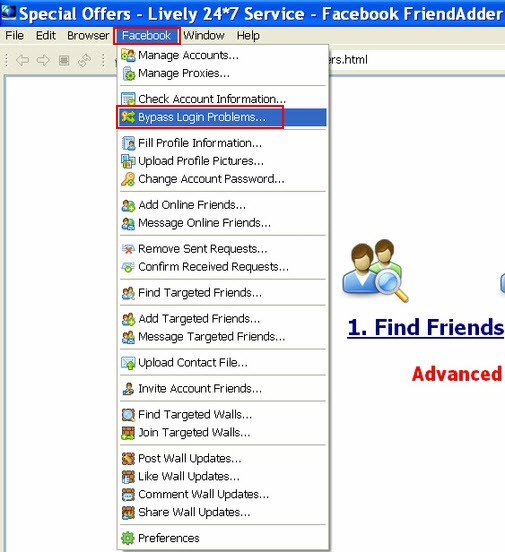
Task: Click the Manage Accounts menu icon
Action: coord(128,56)
